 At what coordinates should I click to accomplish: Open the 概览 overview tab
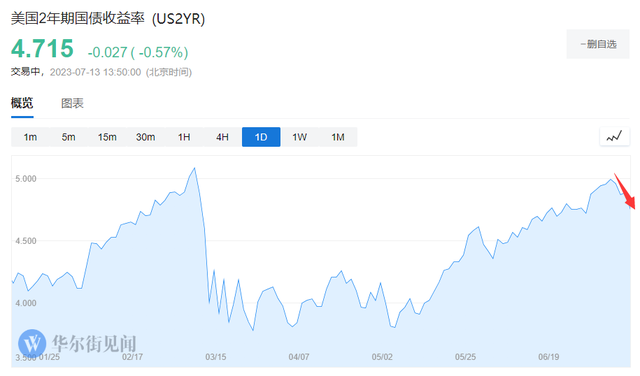22,103
